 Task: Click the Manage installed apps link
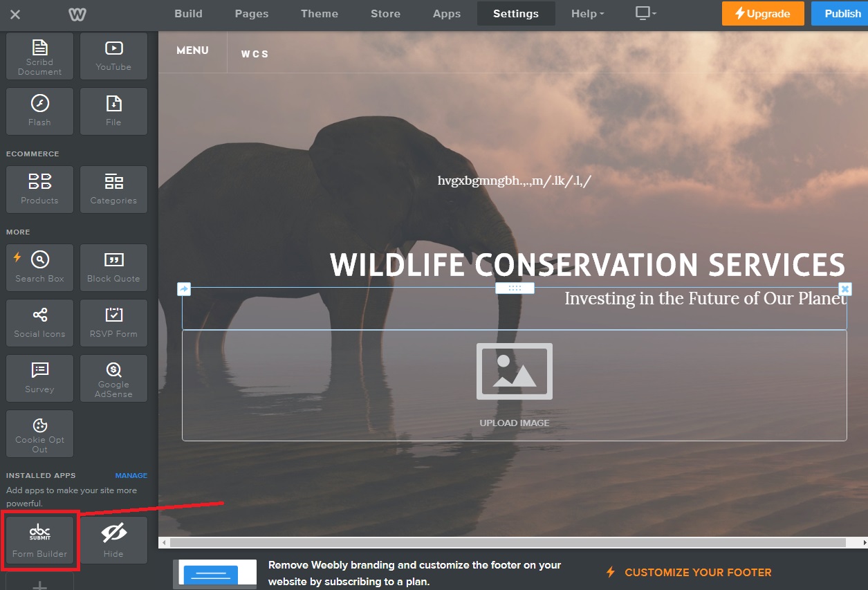tap(131, 476)
